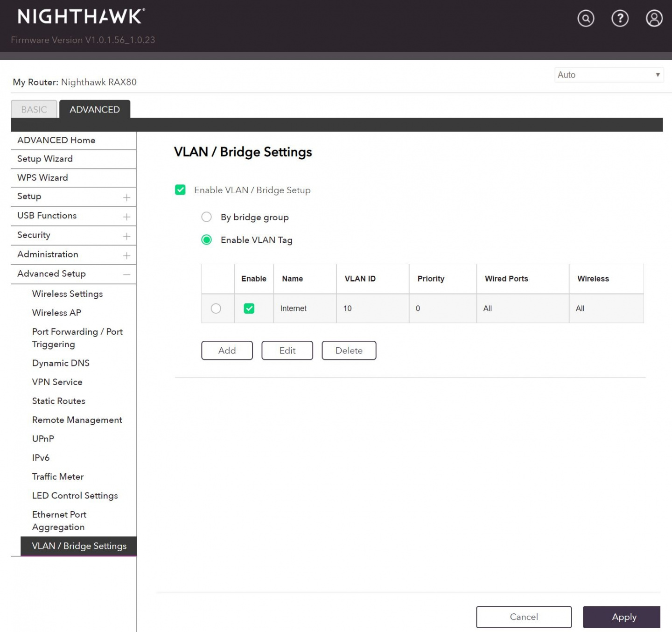Delete the selected VLAN entry

coord(349,351)
